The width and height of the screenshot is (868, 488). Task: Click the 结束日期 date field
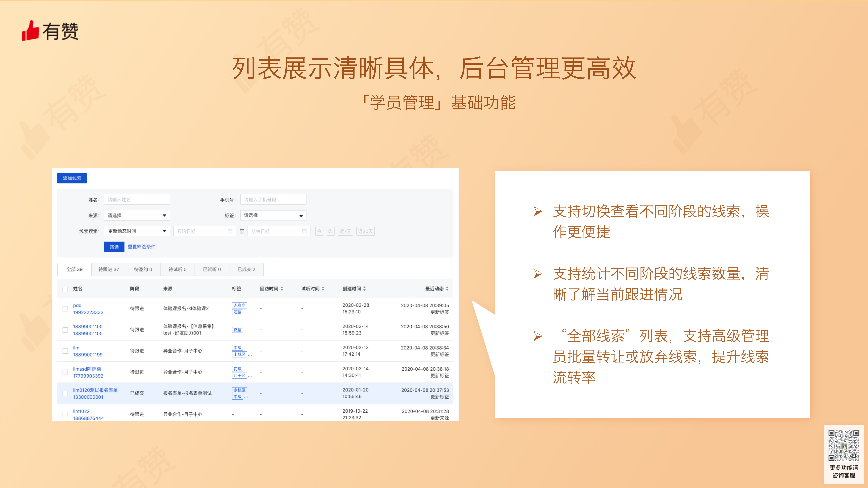pos(279,231)
